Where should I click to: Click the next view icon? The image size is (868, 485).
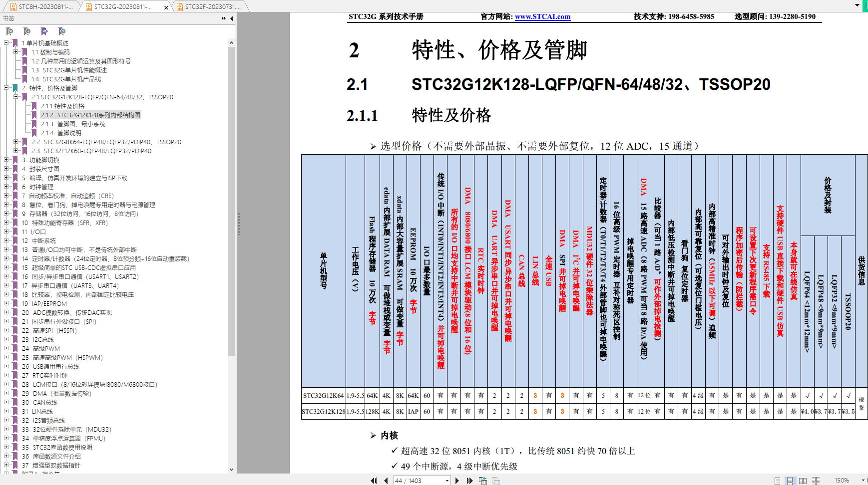(x=496, y=481)
